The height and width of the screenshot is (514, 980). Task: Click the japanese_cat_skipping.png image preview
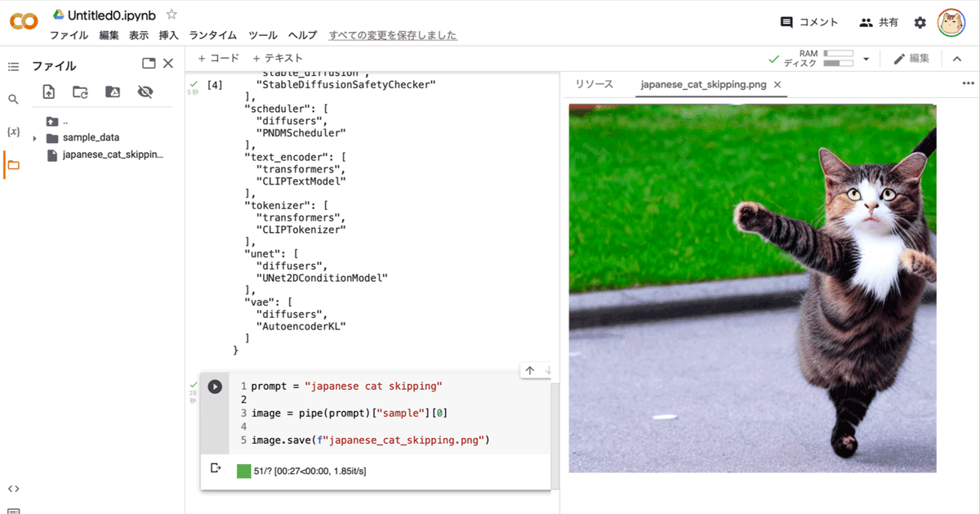[751, 286]
